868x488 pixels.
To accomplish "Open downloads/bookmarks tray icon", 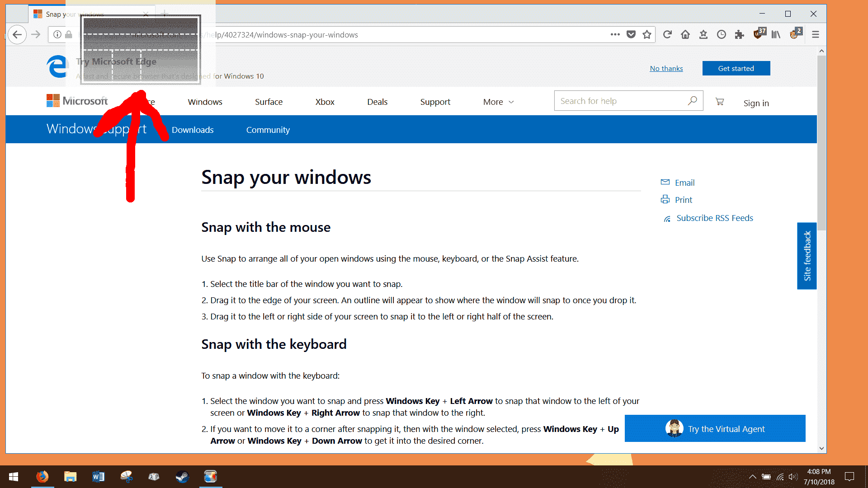I will click(x=703, y=34).
